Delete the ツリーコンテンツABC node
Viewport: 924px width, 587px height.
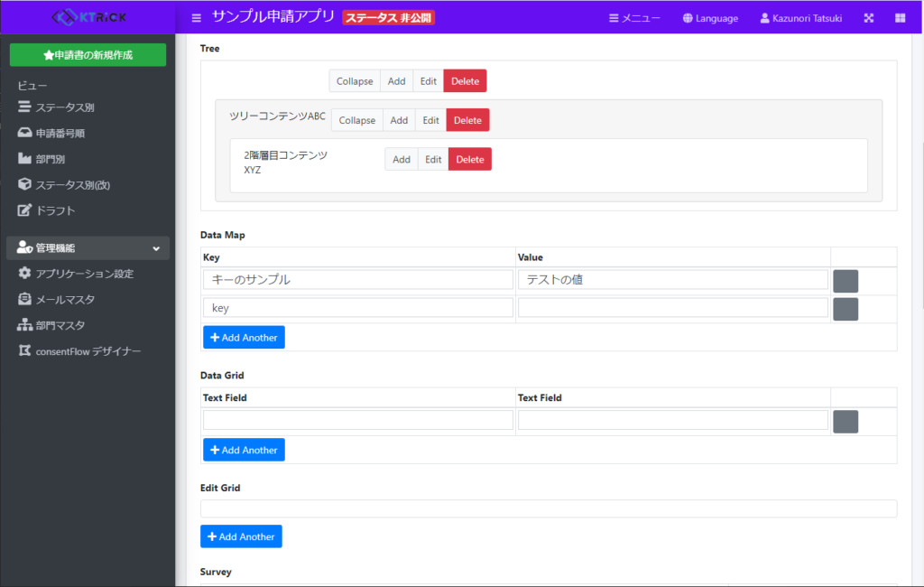(467, 120)
